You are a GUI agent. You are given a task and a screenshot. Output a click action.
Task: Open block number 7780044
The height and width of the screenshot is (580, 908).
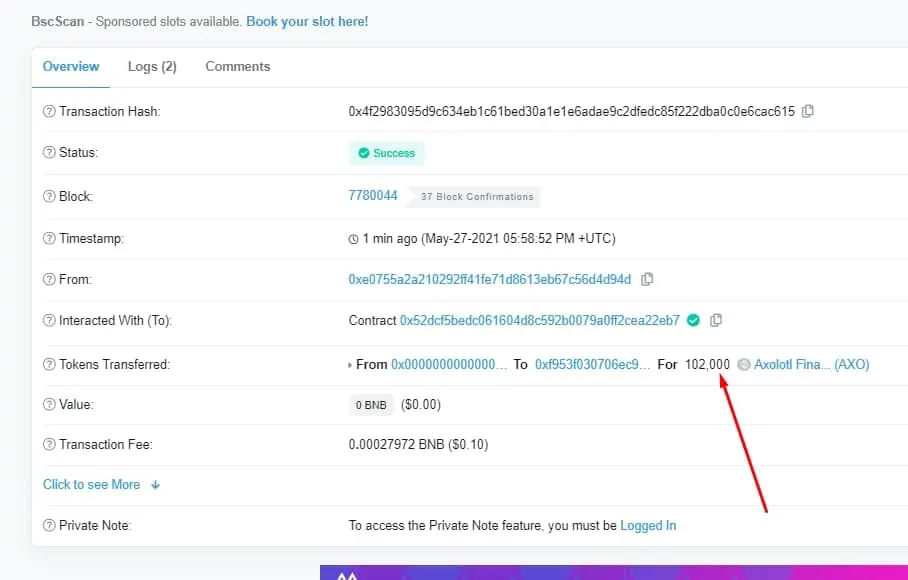pos(372,196)
